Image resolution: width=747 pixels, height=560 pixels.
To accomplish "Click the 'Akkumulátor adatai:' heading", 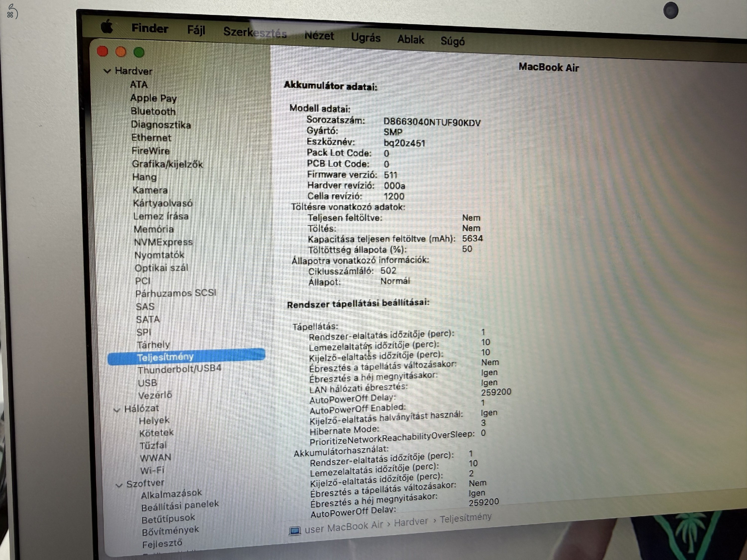I will (x=331, y=86).
